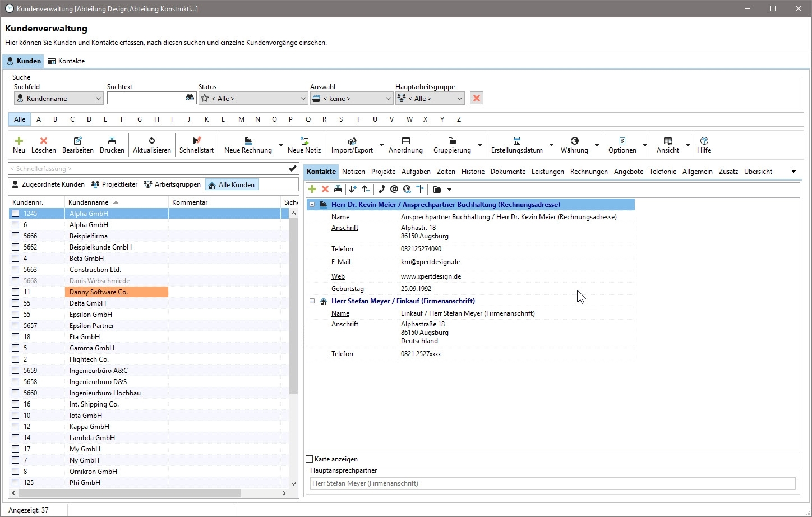Check the box for Gamma GmbH
This screenshot has height=517, width=812.
[x=16, y=348]
